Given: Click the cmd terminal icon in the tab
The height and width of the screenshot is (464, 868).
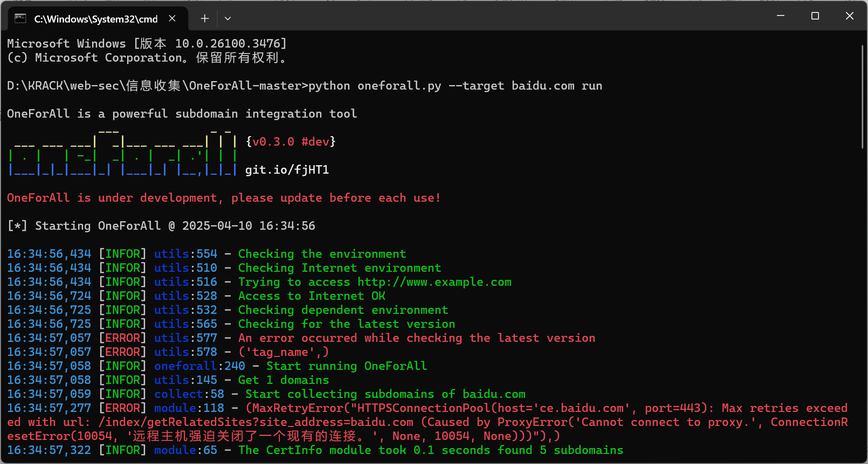Looking at the screenshot, I should [20, 19].
